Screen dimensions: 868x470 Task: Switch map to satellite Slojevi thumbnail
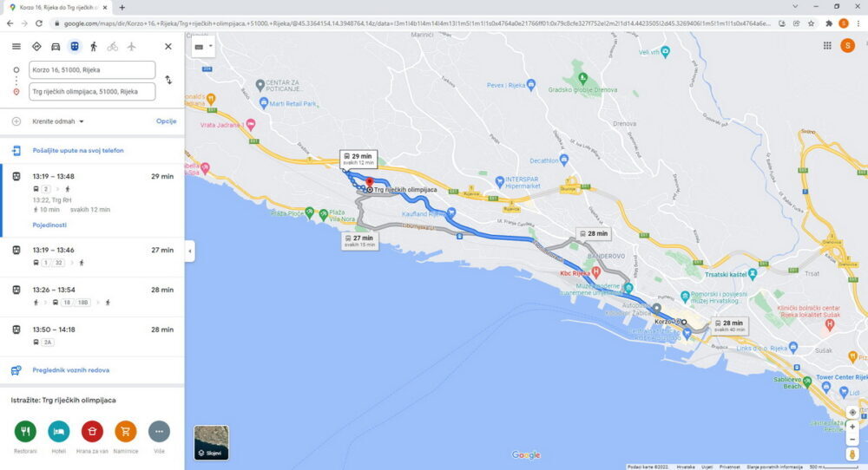[211, 442]
